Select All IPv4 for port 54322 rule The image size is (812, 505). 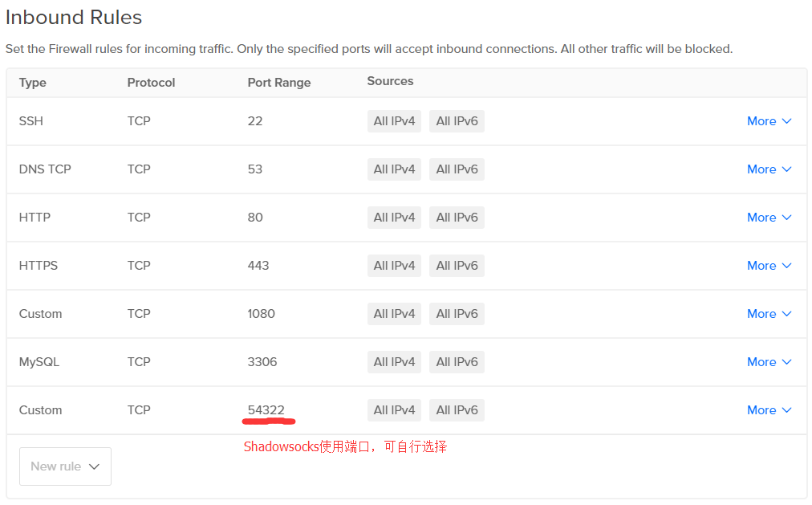pyautogui.click(x=394, y=410)
